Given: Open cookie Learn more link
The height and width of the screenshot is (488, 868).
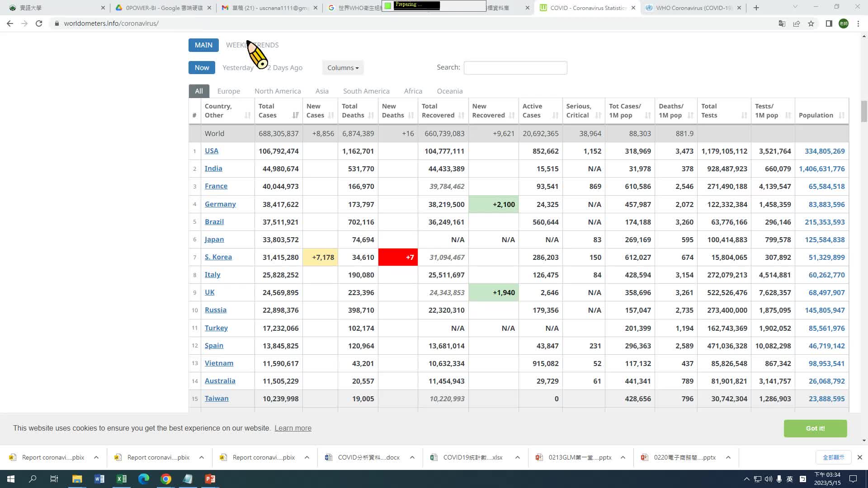Looking at the screenshot, I should point(293,428).
